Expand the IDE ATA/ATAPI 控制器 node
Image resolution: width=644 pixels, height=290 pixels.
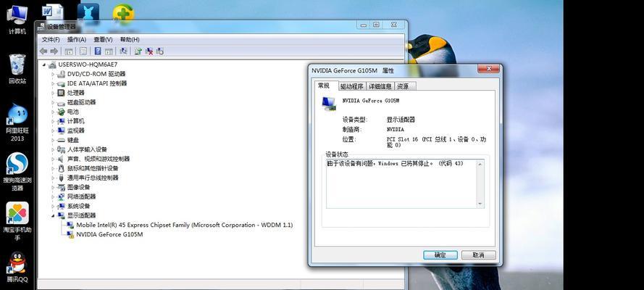(x=53, y=84)
